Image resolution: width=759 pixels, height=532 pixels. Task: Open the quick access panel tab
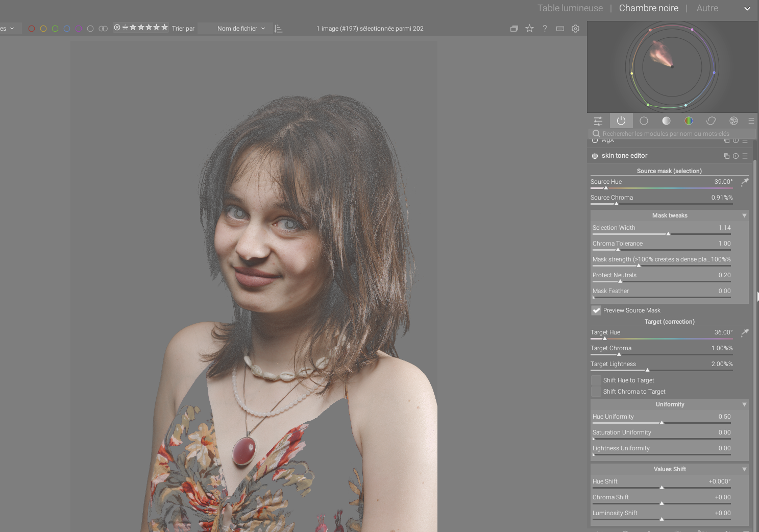coord(598,121)
